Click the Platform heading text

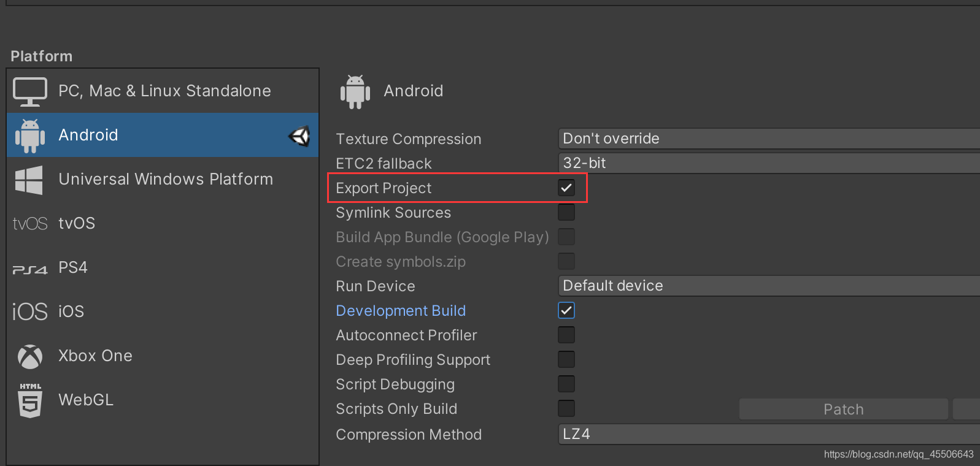coord(42,56)
